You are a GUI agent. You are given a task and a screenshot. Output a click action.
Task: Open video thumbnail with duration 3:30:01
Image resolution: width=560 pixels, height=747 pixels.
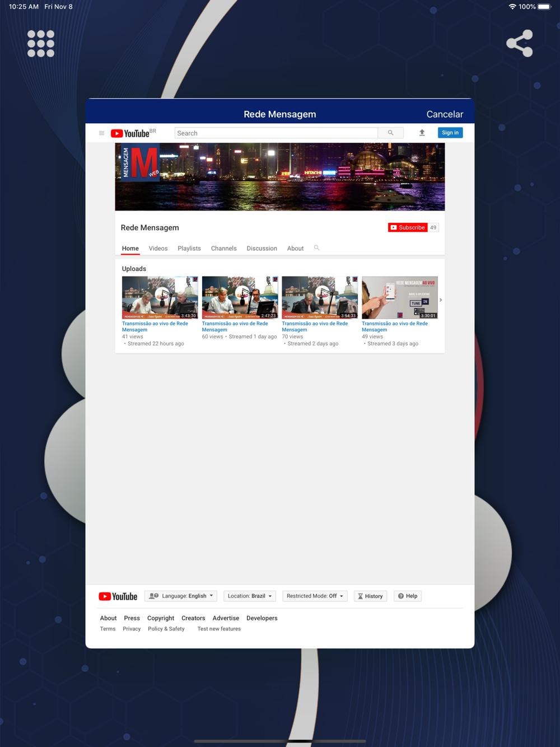coord(400,297)
